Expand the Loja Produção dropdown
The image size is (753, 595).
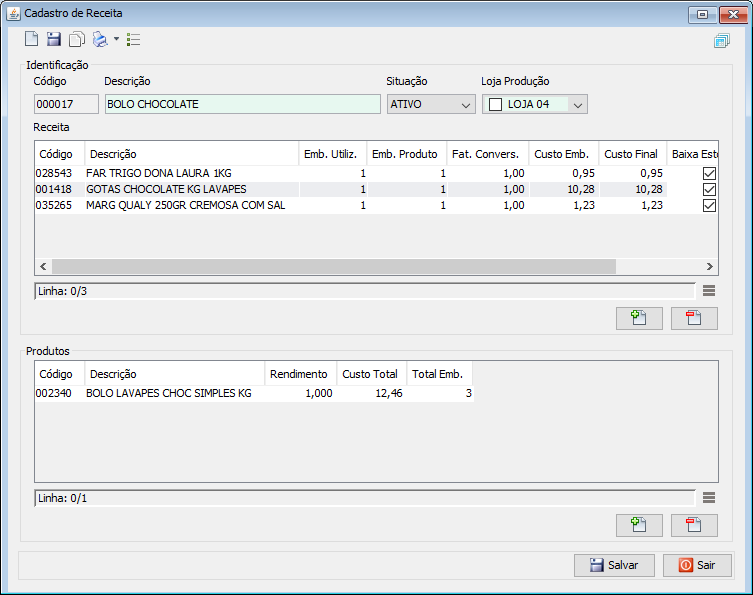click(578, 105)
